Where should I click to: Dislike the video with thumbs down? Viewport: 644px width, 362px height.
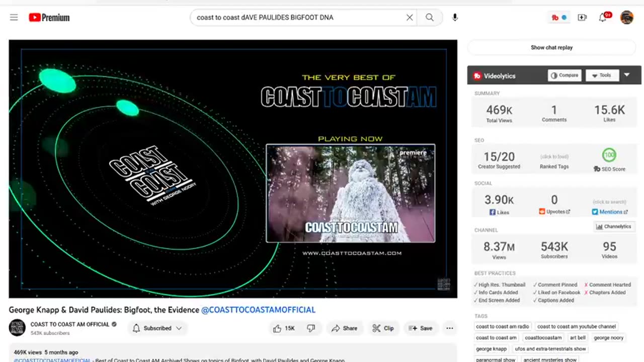coord(311,328)
